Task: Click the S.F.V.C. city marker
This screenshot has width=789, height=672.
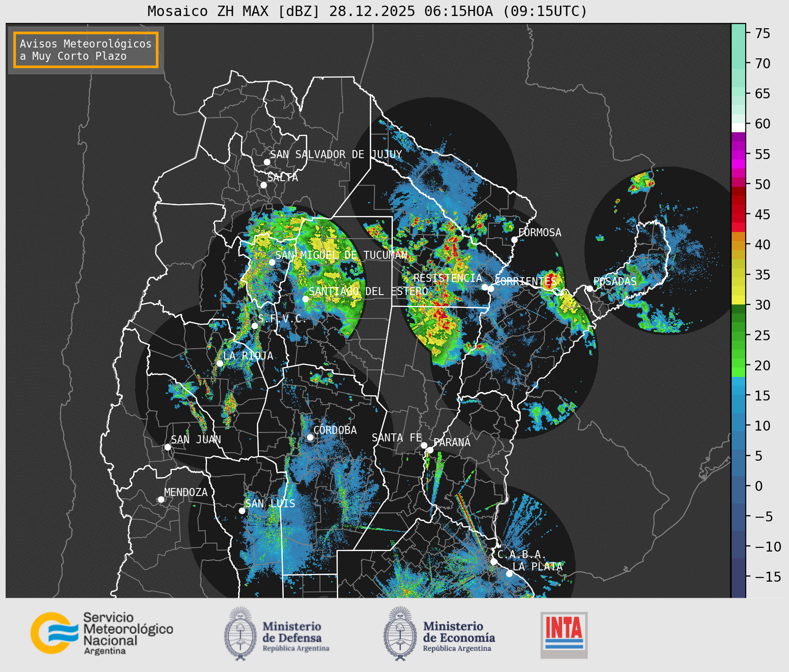Action: 255,326
